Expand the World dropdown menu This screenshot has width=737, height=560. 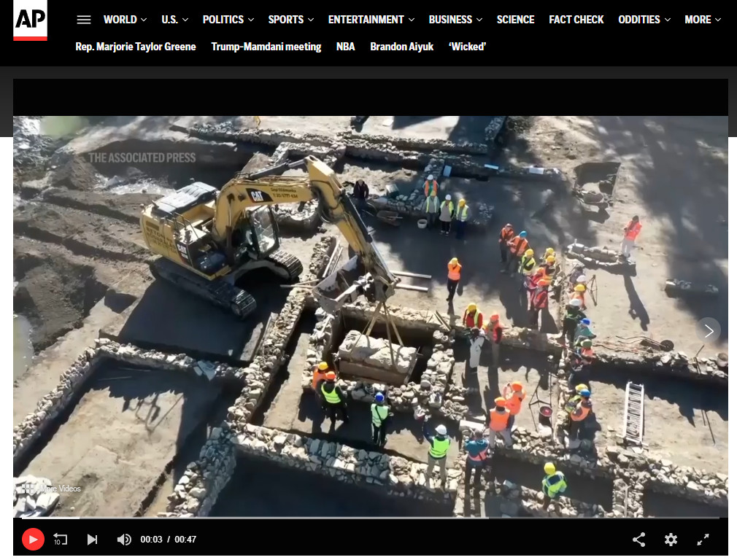[125, 20]
